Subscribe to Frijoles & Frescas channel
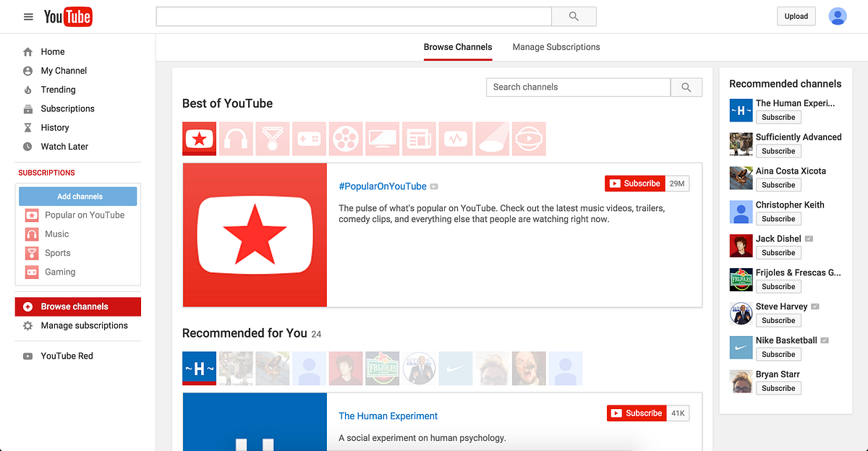Screen dimensions: 868x451 coord(778,287)
